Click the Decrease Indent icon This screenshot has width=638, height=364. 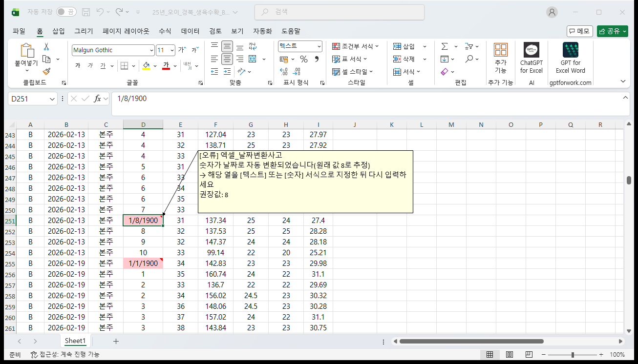[214, 72]
